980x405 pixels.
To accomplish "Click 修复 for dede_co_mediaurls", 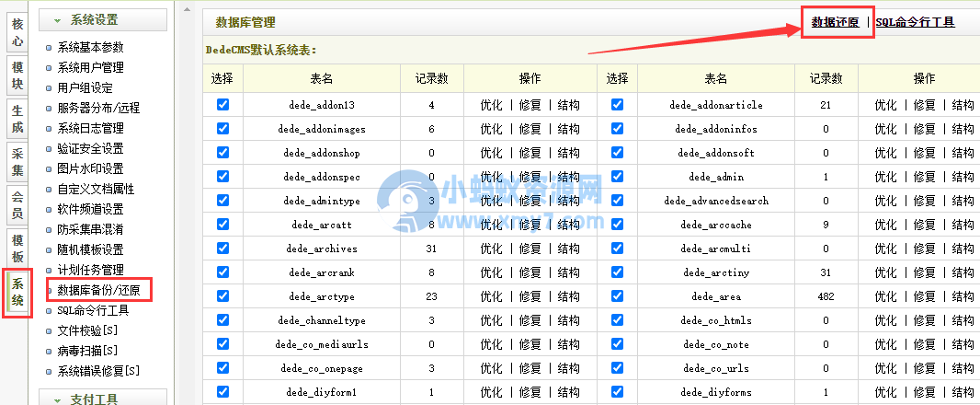I will click(x=530, y=344).
